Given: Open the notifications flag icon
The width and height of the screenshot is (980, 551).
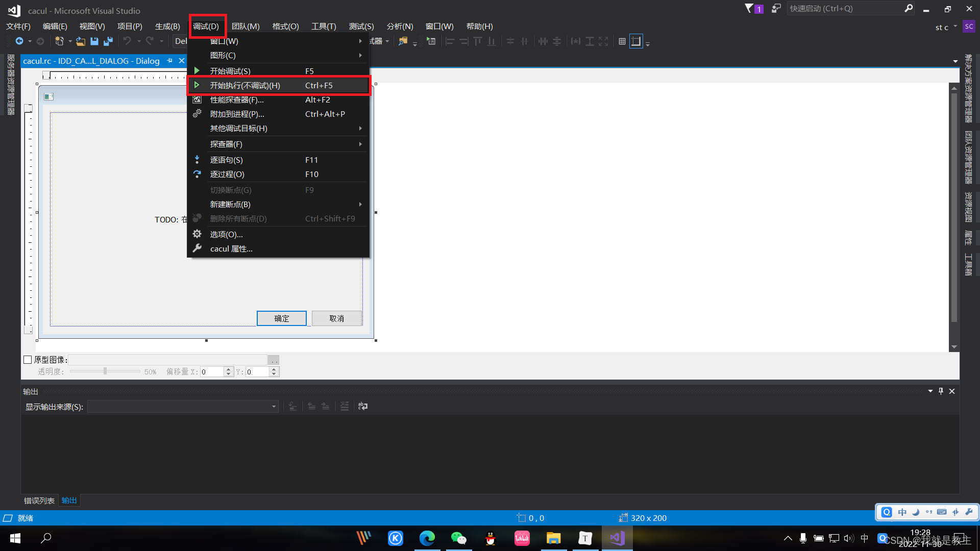Looking at the screenshot, I should click(749, 8).
